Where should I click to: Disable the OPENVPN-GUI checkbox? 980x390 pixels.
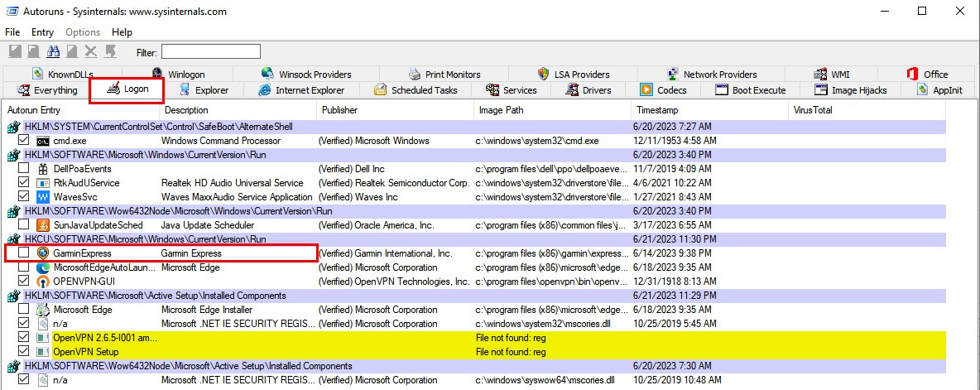24,281
